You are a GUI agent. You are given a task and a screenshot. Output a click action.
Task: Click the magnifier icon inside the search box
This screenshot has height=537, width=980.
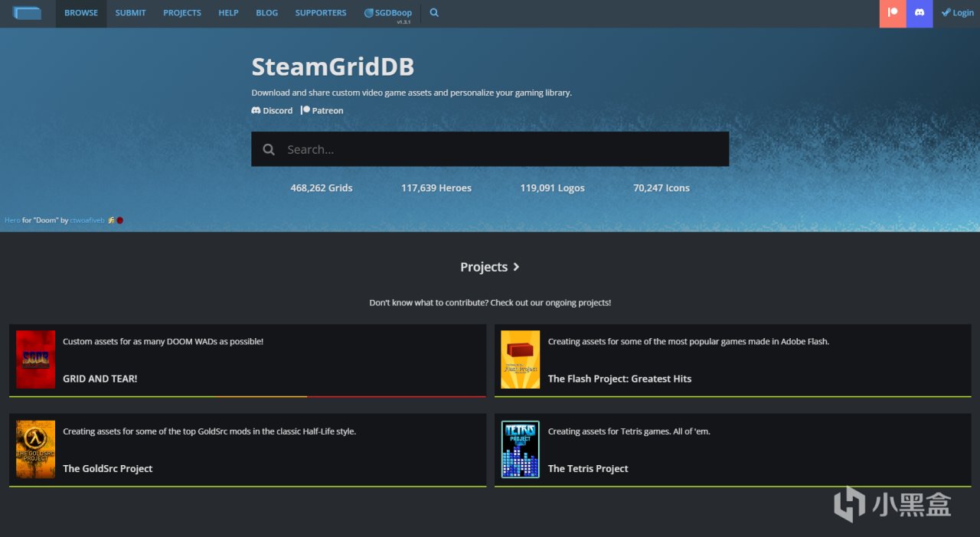(x=269, y=150)
